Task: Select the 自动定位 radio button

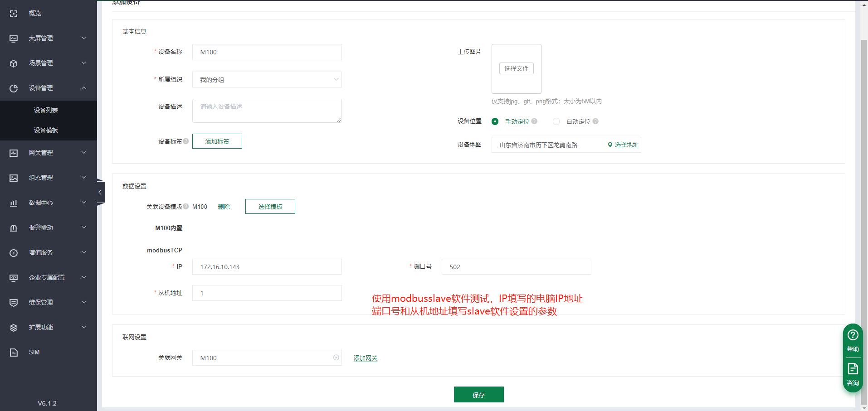Action: pyautogui.click(x=556, y=121)
